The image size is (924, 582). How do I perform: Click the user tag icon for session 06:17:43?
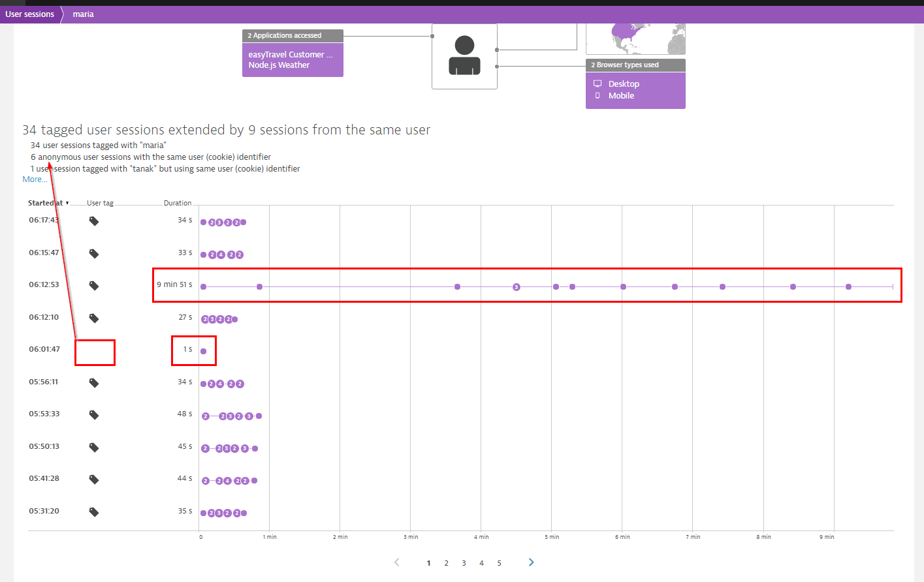click(x=94, y=221)
